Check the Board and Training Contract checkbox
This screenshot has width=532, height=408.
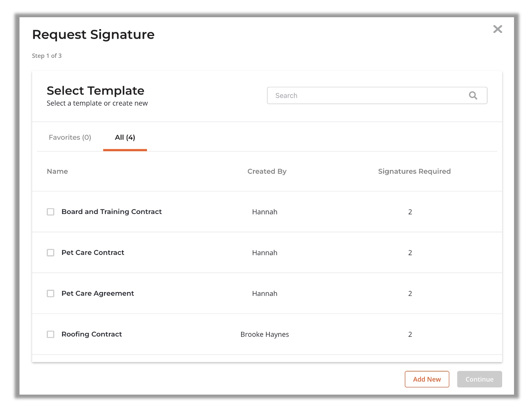(x=51, y=212)
